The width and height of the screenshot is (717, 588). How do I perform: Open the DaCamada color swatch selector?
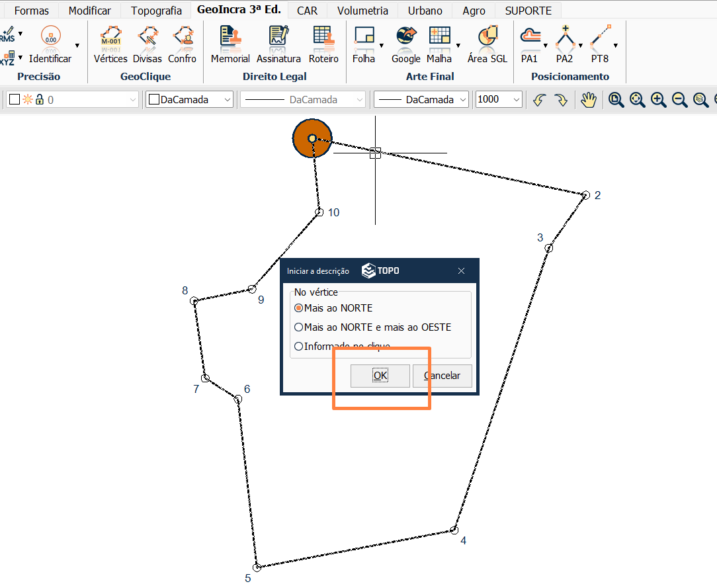point(189,100)
